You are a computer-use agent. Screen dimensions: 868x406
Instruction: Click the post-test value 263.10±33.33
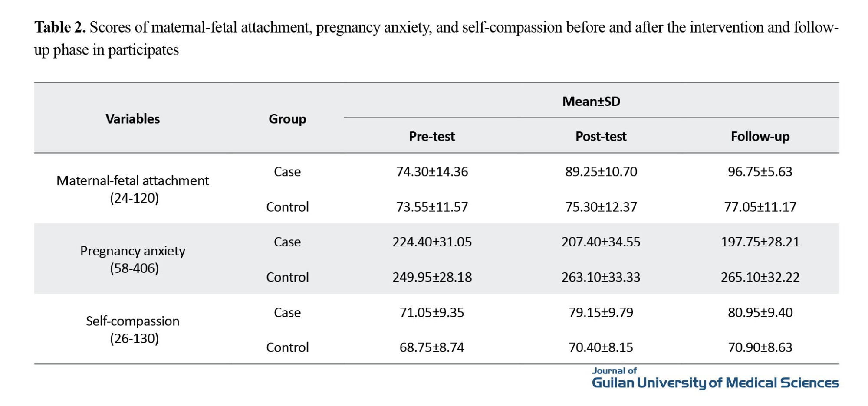click(x=601, y=277)
